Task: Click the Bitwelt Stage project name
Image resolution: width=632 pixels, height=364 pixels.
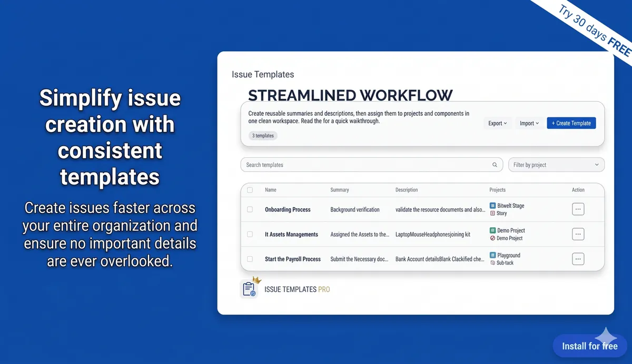Action: (511, 206)
